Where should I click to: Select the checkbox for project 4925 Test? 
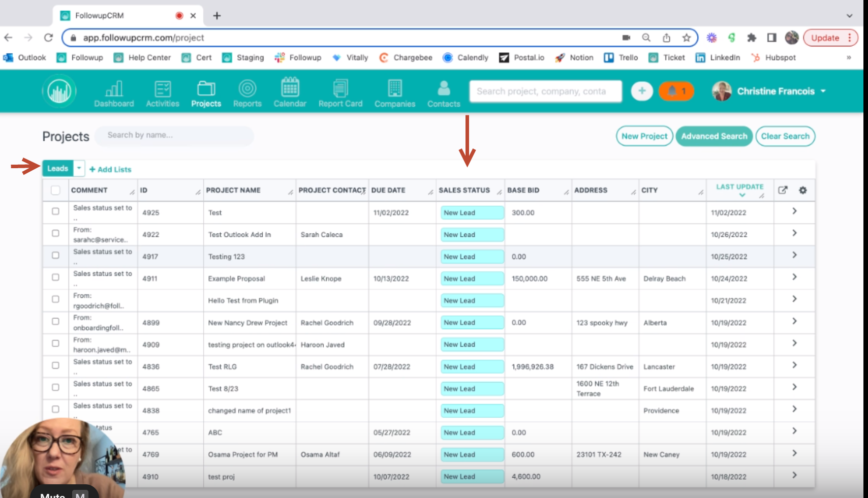[55, 212]
